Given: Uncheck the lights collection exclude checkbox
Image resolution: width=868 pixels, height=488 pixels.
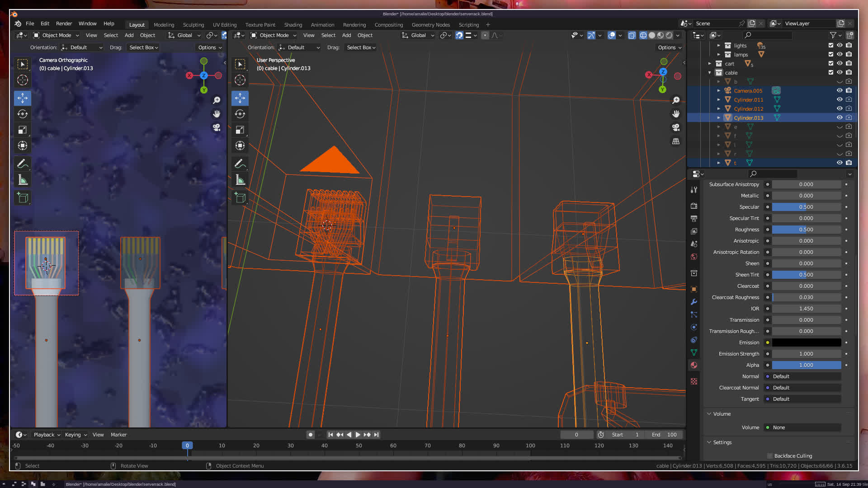Looking at the screenshot, I should click(x=830, y=45).
